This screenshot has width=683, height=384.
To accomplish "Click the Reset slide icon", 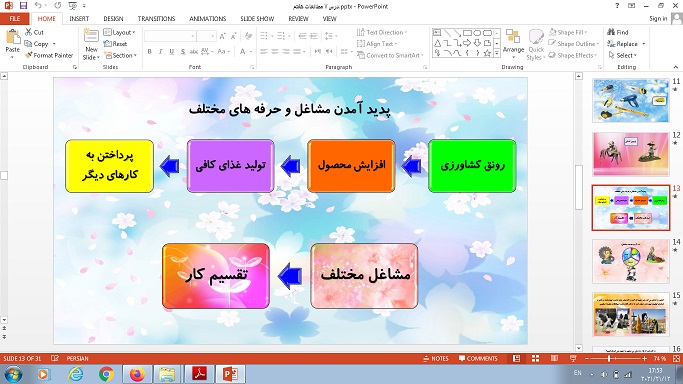I will pos(107,44).
